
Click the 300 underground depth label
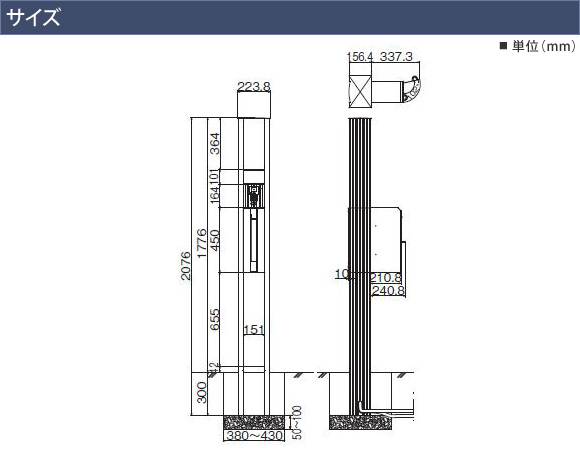[x=202, y=393]
